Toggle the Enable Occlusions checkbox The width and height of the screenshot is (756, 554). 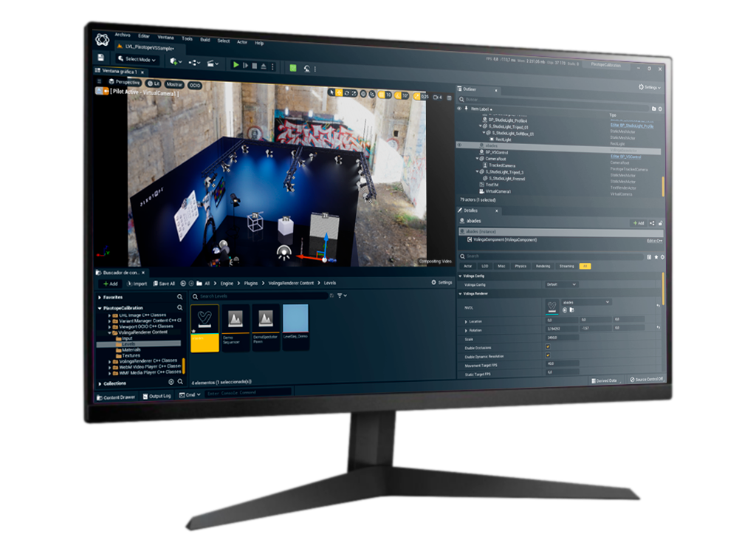pos(548,347)
